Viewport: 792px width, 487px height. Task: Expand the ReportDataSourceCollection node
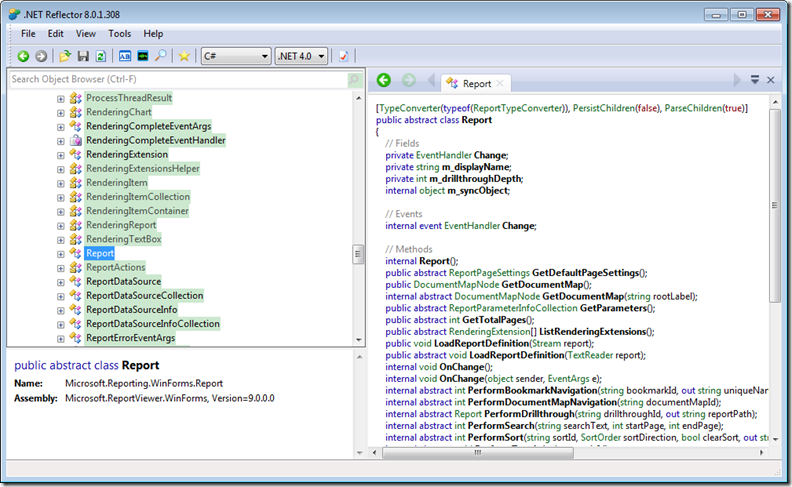pos(61,296)
